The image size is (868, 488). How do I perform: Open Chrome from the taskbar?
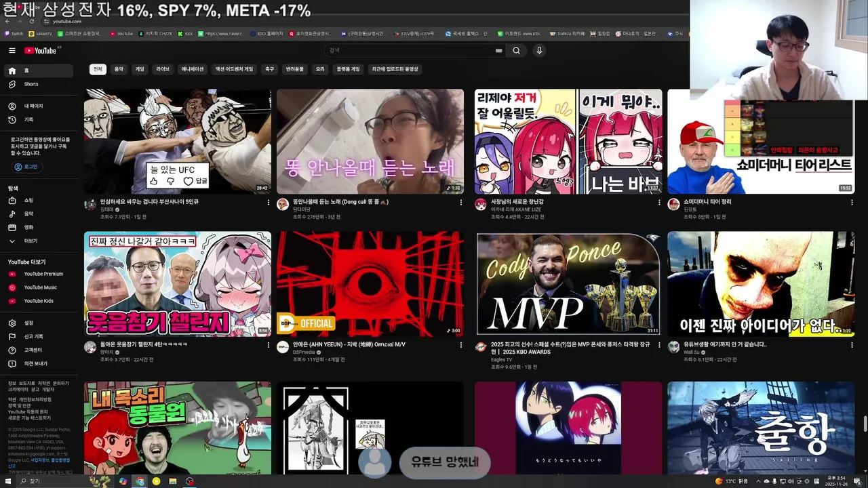pos(140,481)
